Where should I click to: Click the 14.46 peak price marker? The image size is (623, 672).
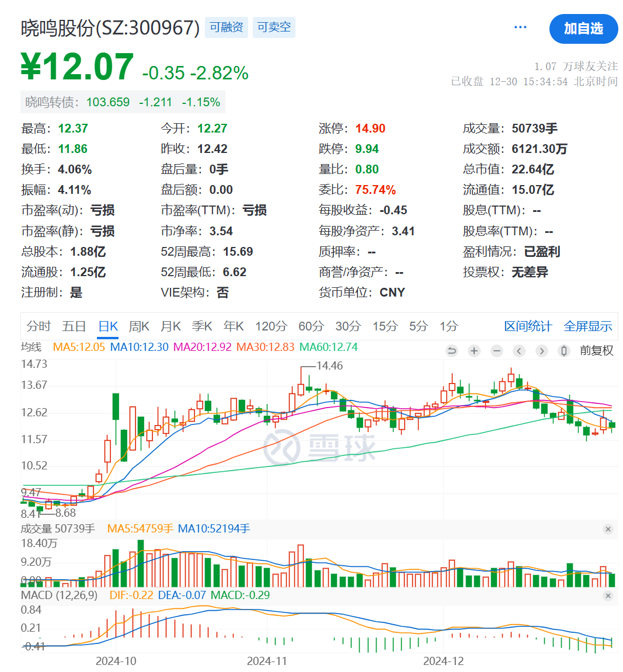click(329, 365)
